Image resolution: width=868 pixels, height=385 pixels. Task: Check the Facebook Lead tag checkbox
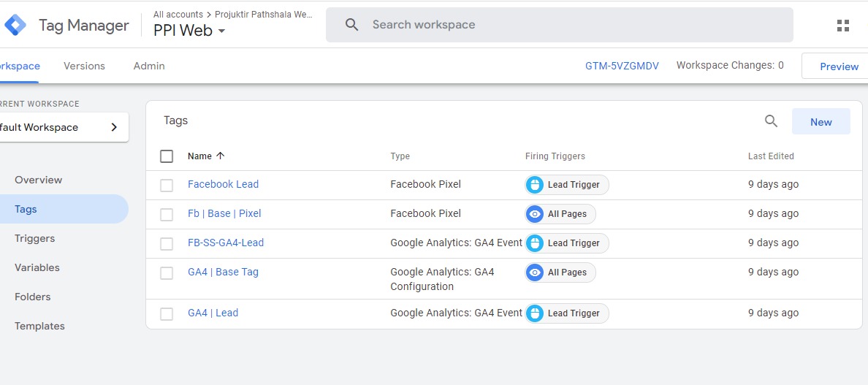point(167,186)
